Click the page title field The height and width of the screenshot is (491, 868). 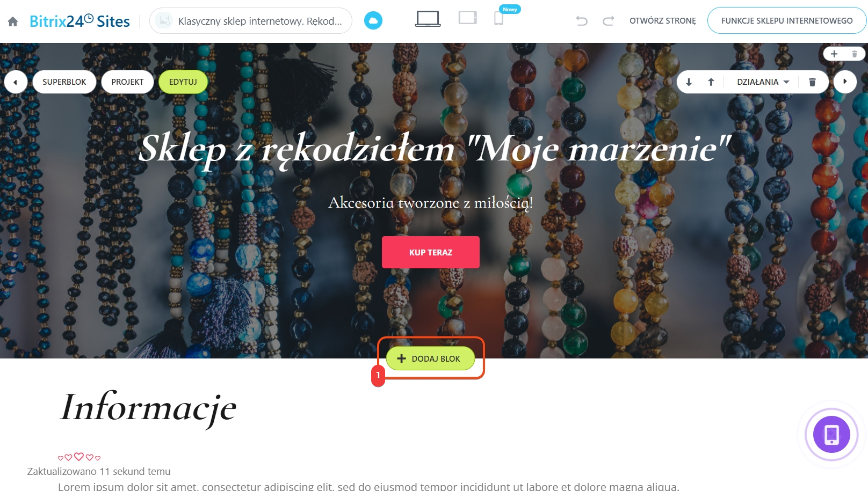click(x=251, y=21)
